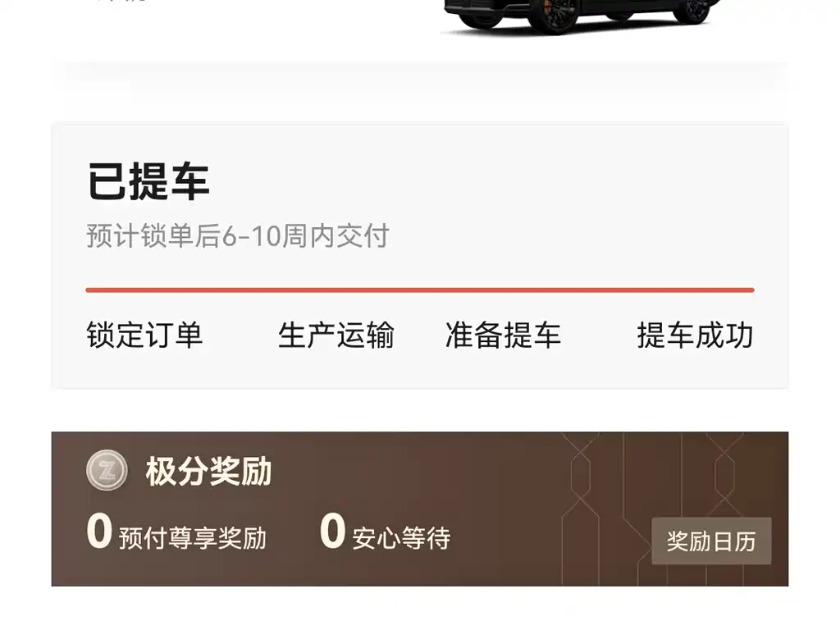The image size is (840, 630).
Task: View the 预付尊享奖励 label
Action: [x=193, y=538]
